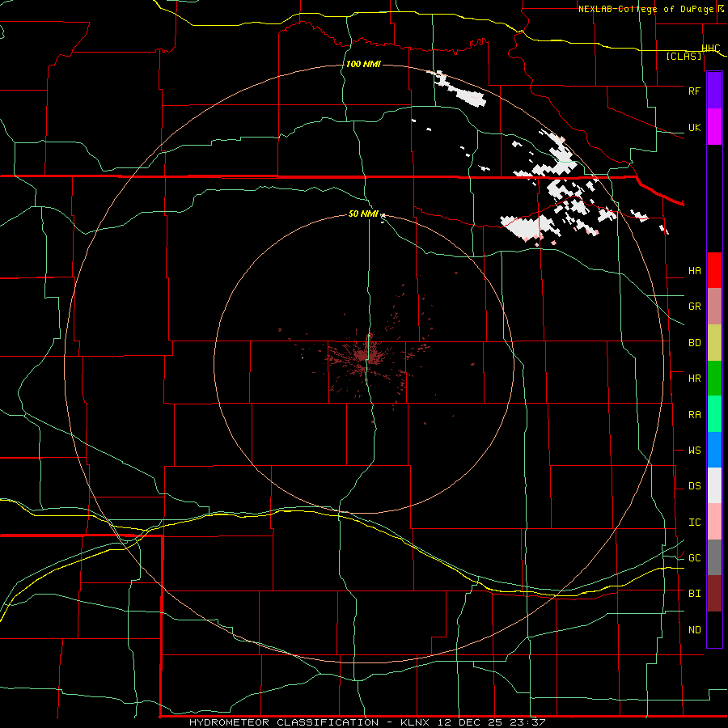Click the GC legend label
Viewport: 728px width, 728px height.
pyautogui.click(x=694, y=558)
